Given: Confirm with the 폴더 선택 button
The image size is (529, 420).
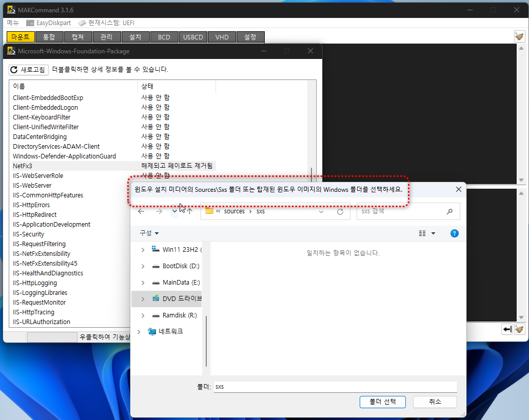Looking at the screenshot, I should [383, 402].
